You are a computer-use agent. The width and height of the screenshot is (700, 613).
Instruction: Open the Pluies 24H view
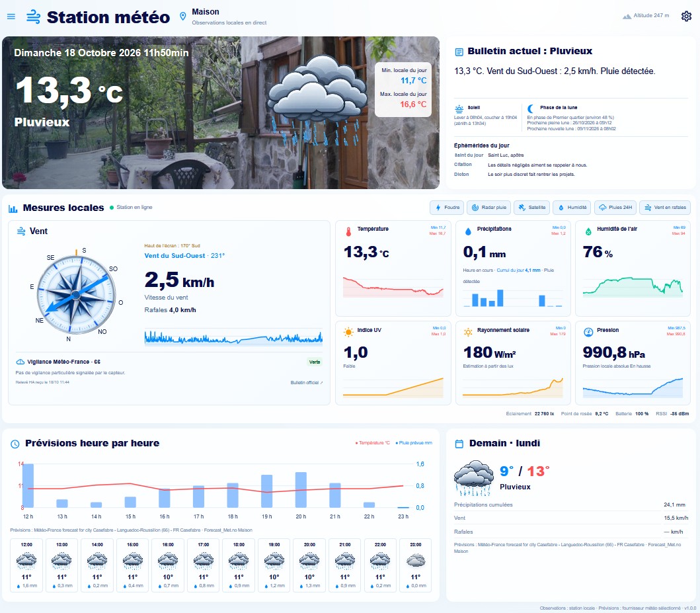[x=615, y=208]
